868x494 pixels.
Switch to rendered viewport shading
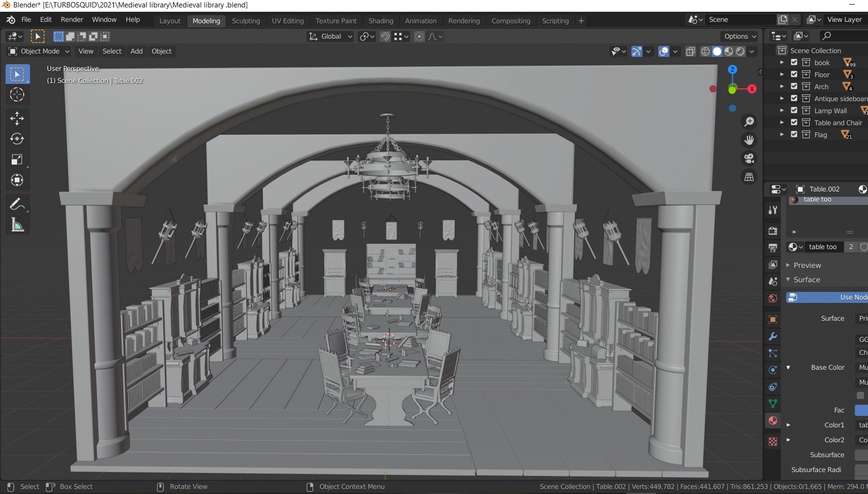click(740, 51)
